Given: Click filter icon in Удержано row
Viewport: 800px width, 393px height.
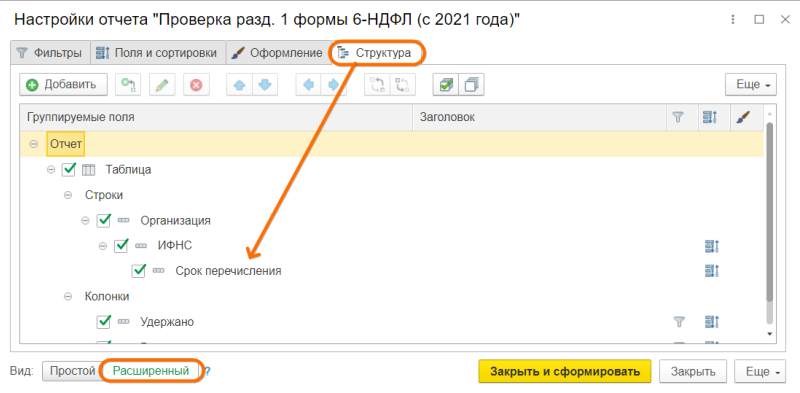Looking at the screenshot, I should click(678, 322).
